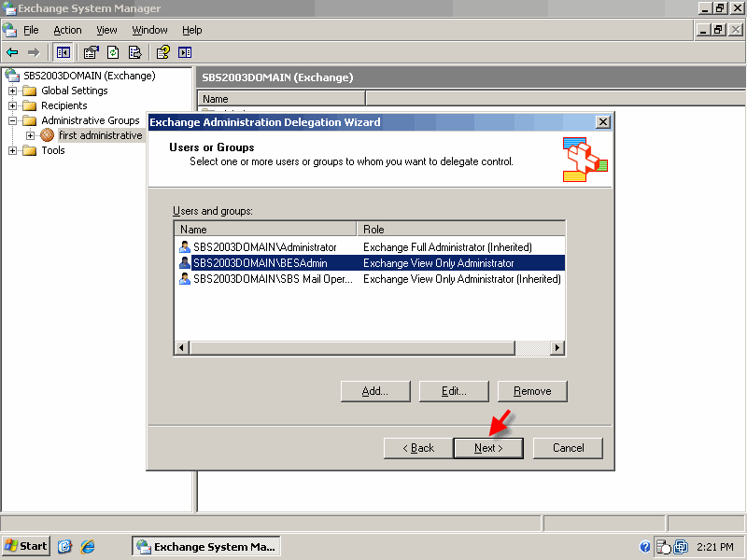Select the Tools tree item
The height and width of the screenshot is (560, 747).
tap(53, 150)
